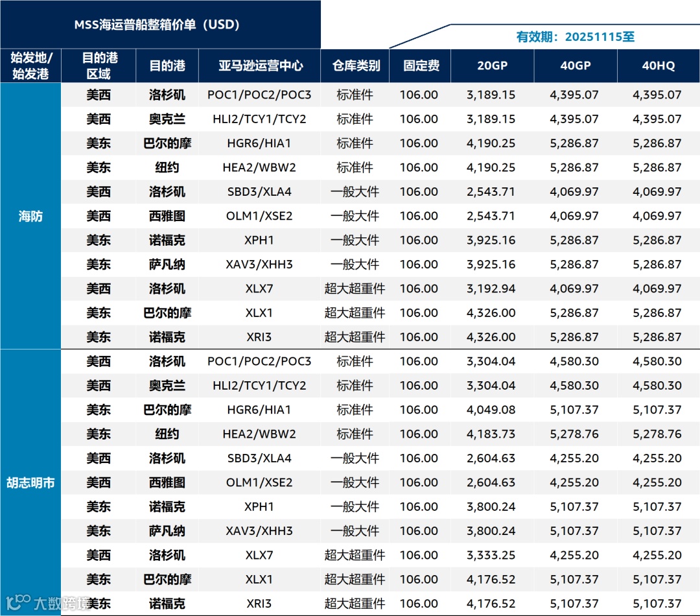This screenshot has height=616, width=700.
Task: Select "XRI3" in the 胡志明市 section
Action: [x=259, y=604]
